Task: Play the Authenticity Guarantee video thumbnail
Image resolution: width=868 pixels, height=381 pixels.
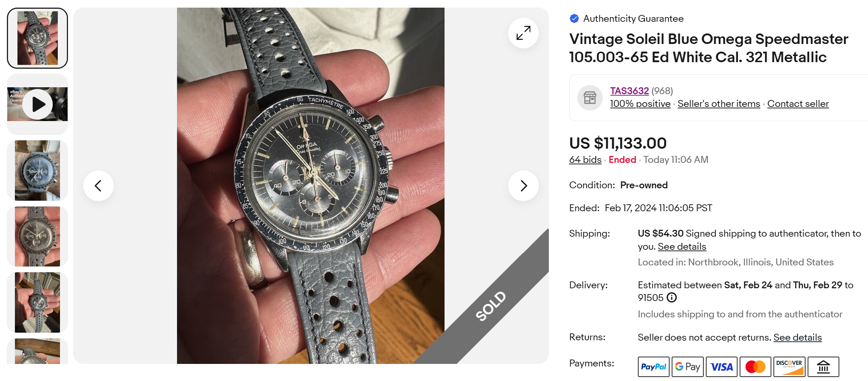Action: coord(37,104)
